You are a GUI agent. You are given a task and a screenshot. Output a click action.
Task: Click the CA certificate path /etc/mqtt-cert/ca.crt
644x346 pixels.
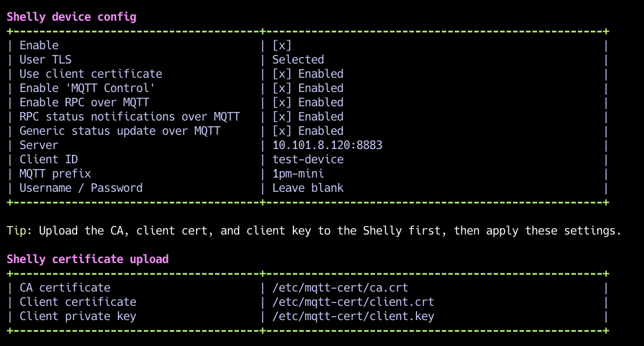(x=340, y=288)
